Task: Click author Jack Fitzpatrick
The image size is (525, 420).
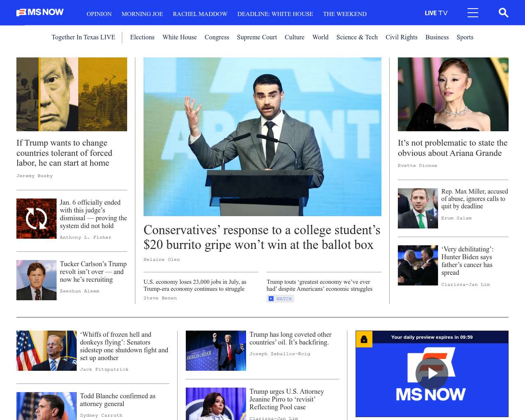Action: pyautogui.click(x=104, y=370)
